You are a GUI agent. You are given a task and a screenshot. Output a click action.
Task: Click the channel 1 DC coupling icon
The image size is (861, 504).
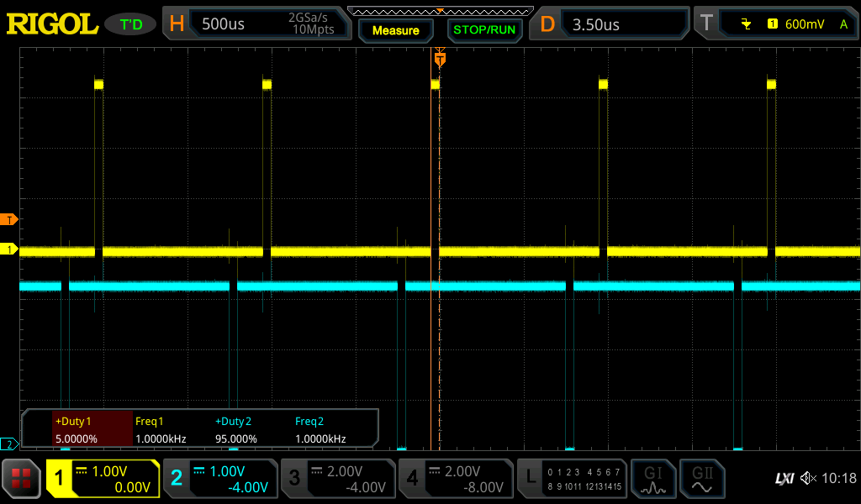click(x=82, y=470)
